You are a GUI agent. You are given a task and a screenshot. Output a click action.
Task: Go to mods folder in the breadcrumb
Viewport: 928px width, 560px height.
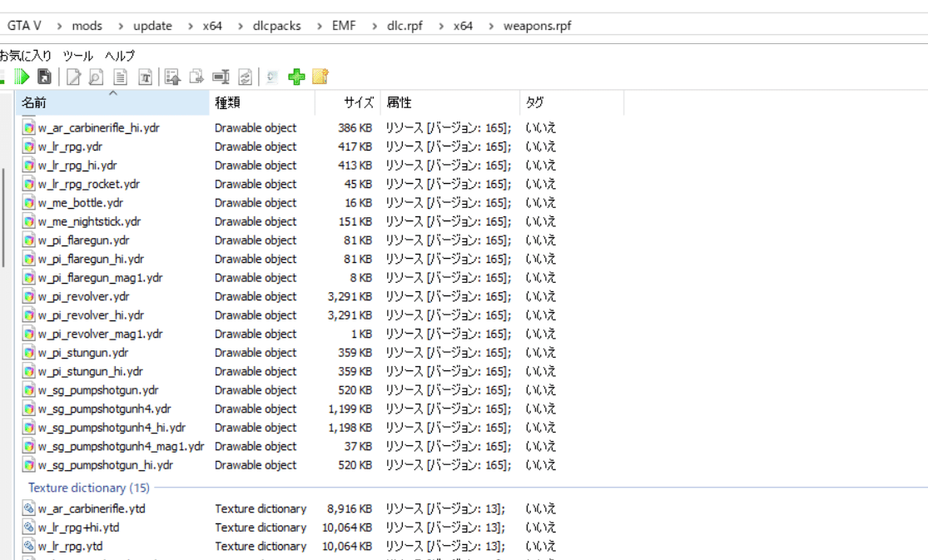87,26
